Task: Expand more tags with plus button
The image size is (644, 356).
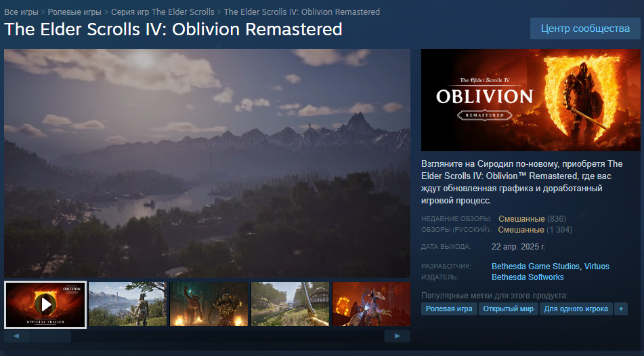Action: 620,309
